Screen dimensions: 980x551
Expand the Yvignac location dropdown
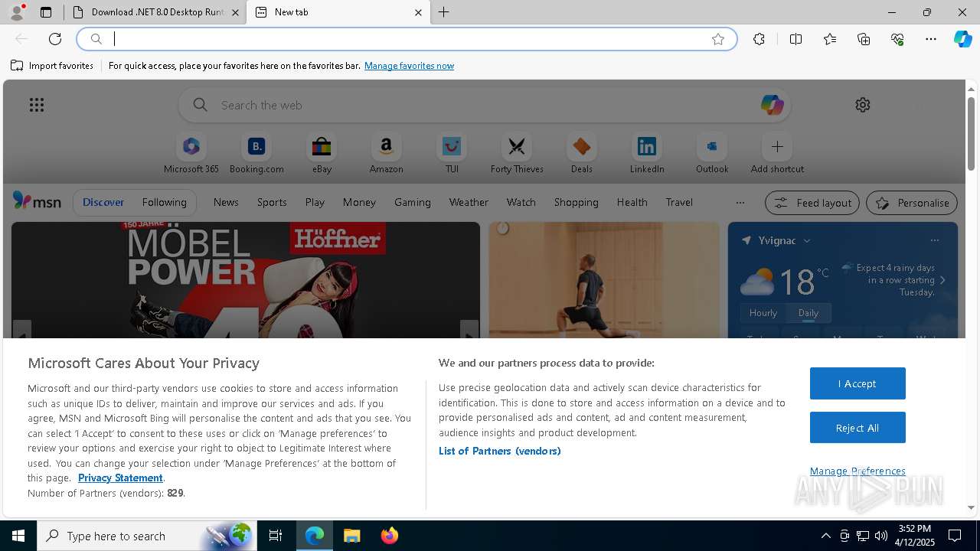pyautogui.click(x=807, y=240)
